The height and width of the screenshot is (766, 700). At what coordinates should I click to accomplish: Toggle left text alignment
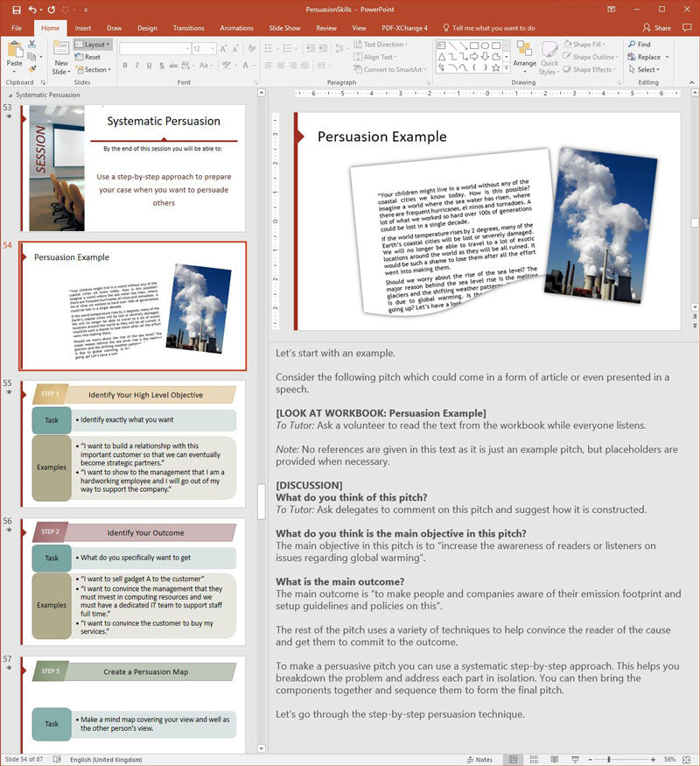click(x=269, y=65)
